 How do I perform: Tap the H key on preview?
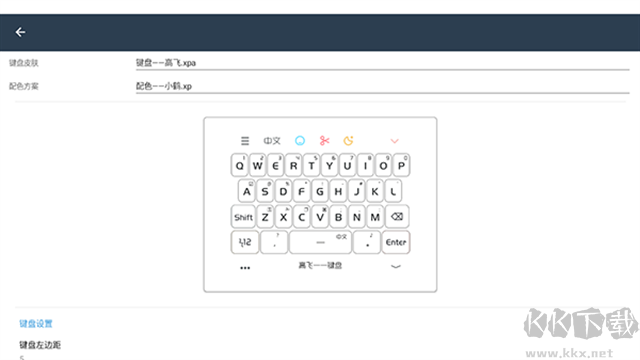(x=338, y=191)
